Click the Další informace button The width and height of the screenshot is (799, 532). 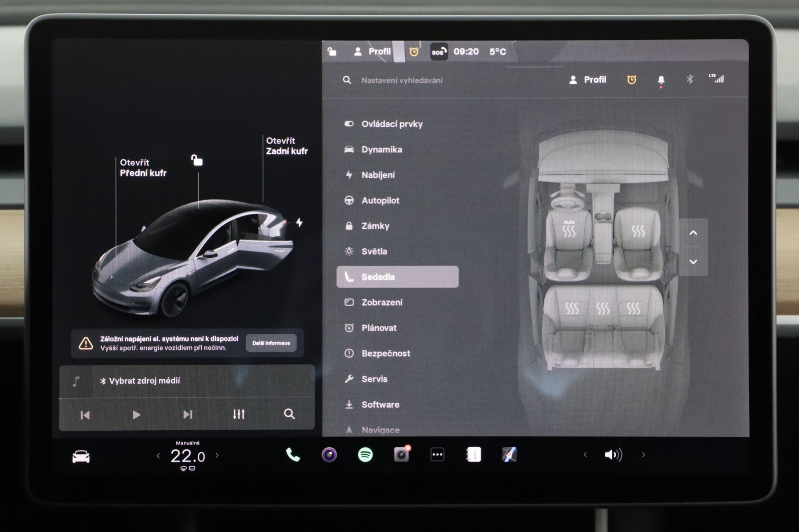[x=271, y=343]
